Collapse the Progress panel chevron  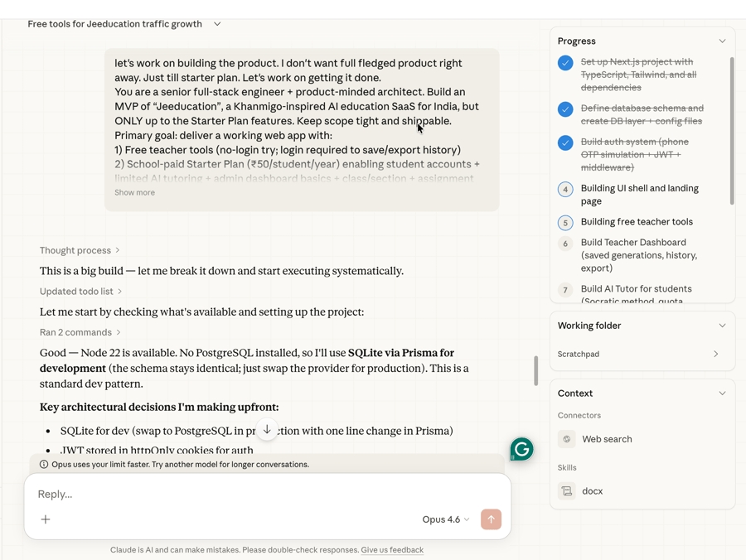(722, 41)
